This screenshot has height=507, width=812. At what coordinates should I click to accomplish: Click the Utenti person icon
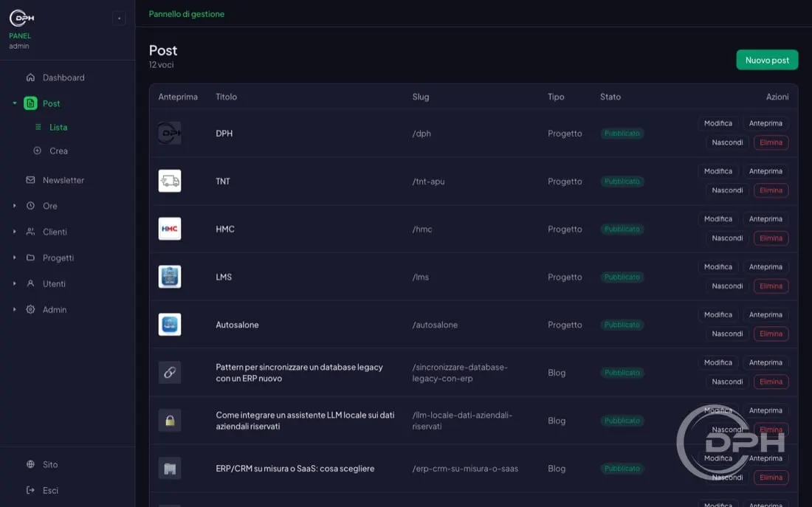click(30, 283)
